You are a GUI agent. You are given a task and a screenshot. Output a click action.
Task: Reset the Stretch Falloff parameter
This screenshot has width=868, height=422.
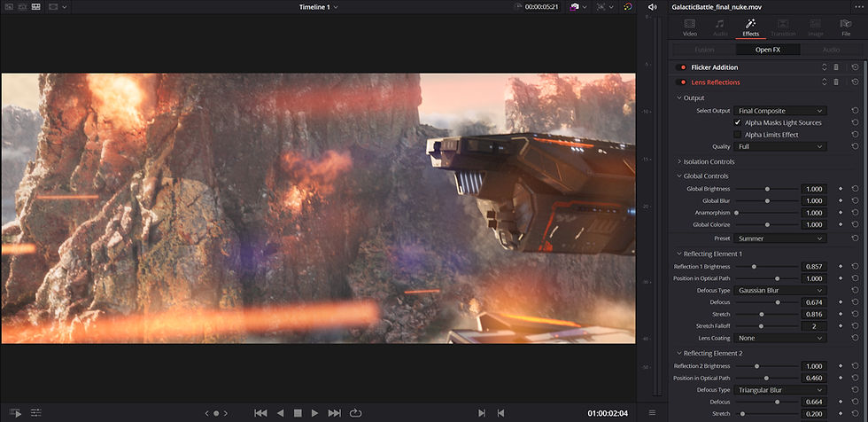856,326
